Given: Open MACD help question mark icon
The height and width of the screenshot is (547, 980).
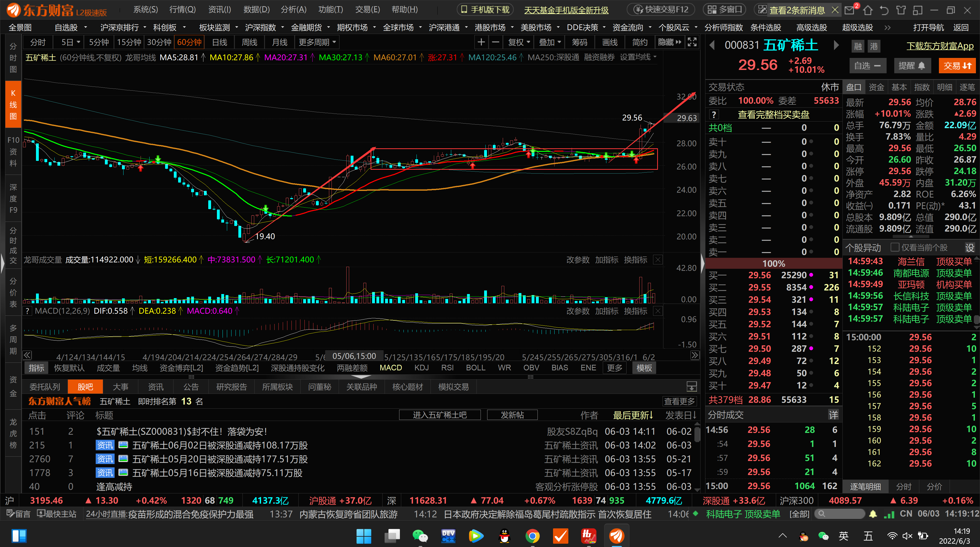Looking at the screenshot, I should coord(27,311).
